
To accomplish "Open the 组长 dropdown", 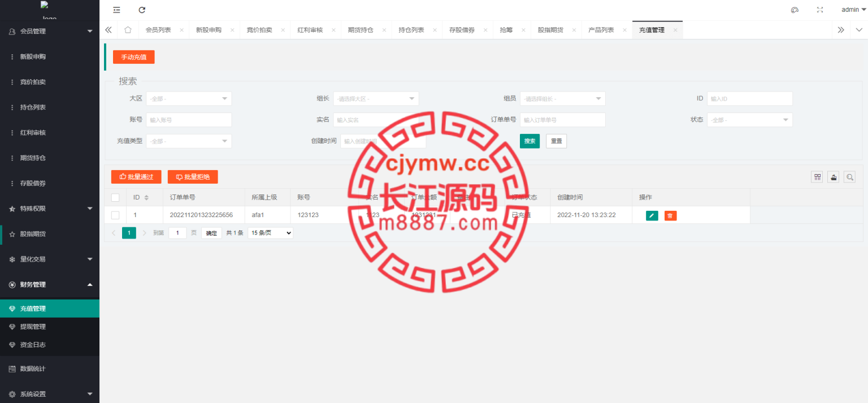I will click(376, 98).
